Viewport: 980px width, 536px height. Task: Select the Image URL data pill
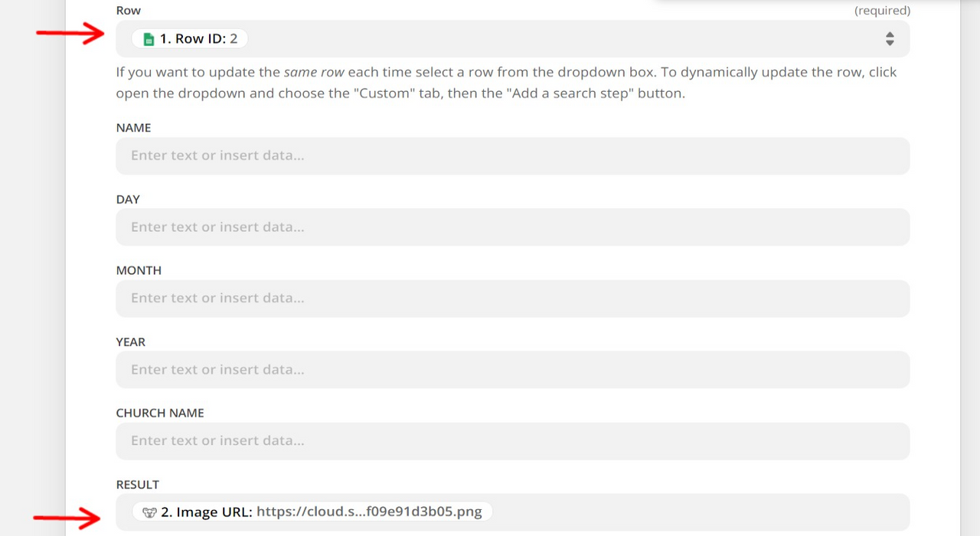tap(322, 511)
